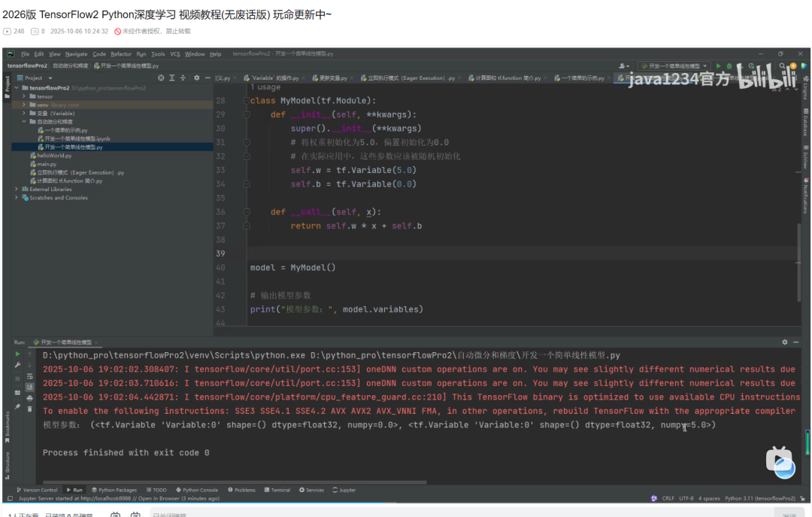The image size is (812, 517).
Task: Click the Stop square in Run panel
Action: (x=17, y=379)
